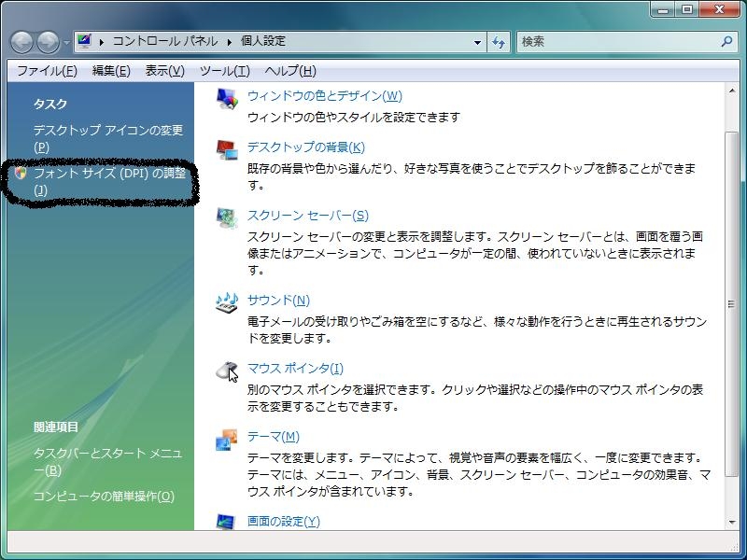Open the recent pages dropdown arrow
747x560 pixels.
point(66,42)
